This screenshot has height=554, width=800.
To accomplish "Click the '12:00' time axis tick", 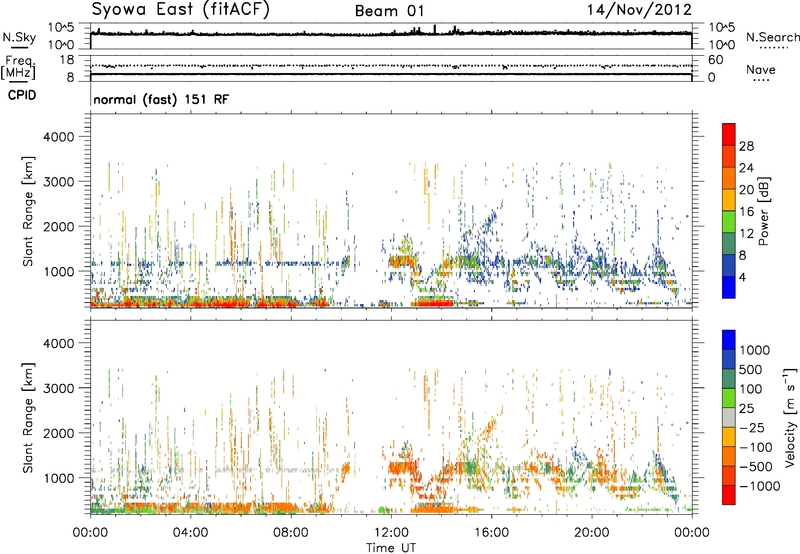I will click(x=391, y=533).
